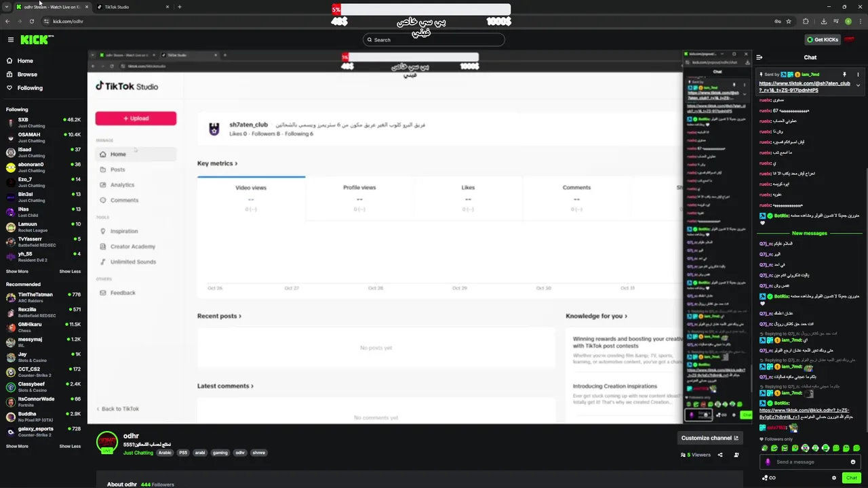Screen dimensions: 868x488
Task: Click the KICK logo
Action: [x=35, y=40]
